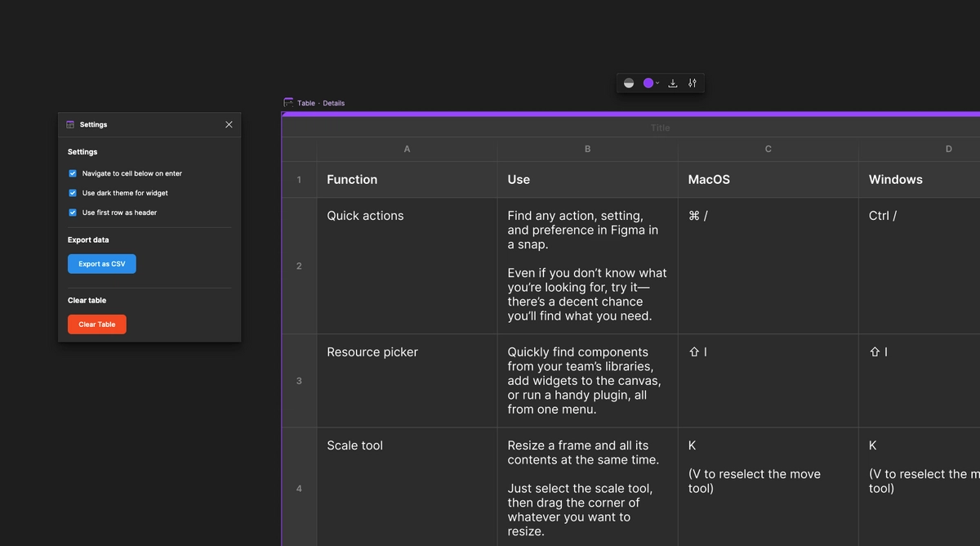
Task: Select the Title bar at the top of the table
Action: click(x=660, y=128)
